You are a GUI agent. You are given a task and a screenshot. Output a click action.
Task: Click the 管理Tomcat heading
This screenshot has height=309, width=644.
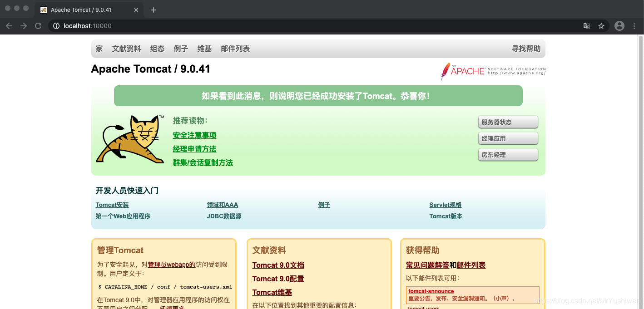tap(120, 250)
